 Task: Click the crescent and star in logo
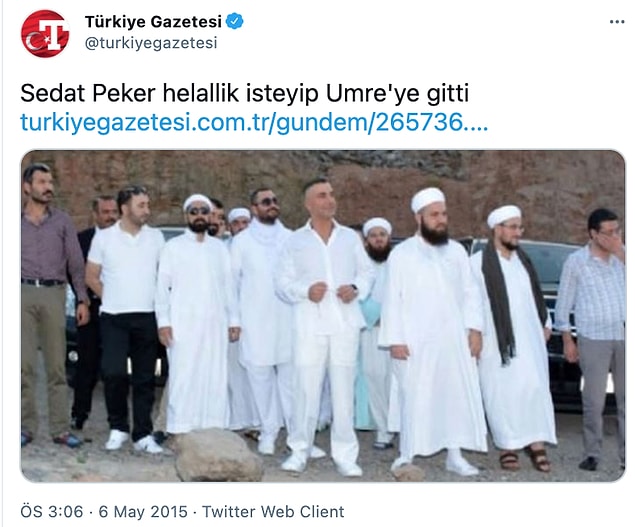pyautogui.click(x=38, y=41)
